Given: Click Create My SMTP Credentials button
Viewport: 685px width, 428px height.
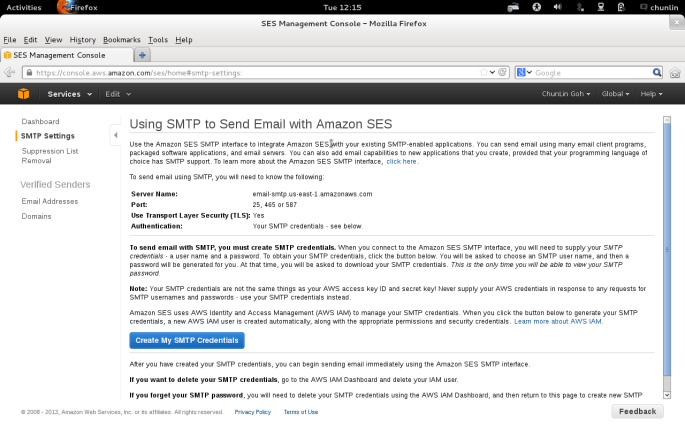Looking at the screenshot, I should [187, 340].
